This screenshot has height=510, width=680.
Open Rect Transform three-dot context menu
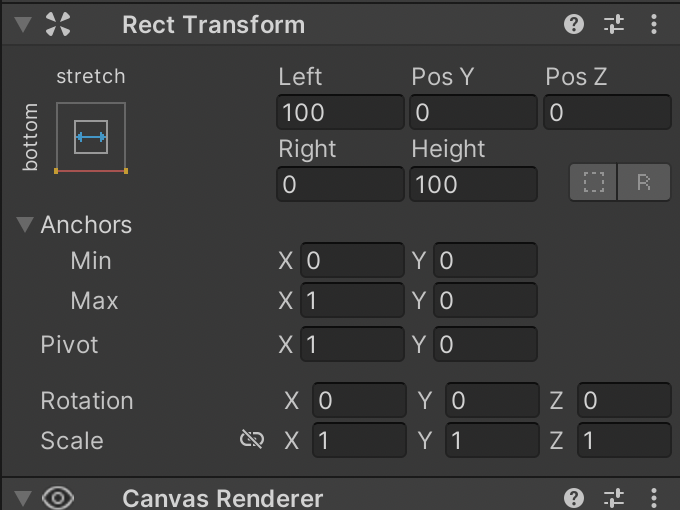point(654,24)
